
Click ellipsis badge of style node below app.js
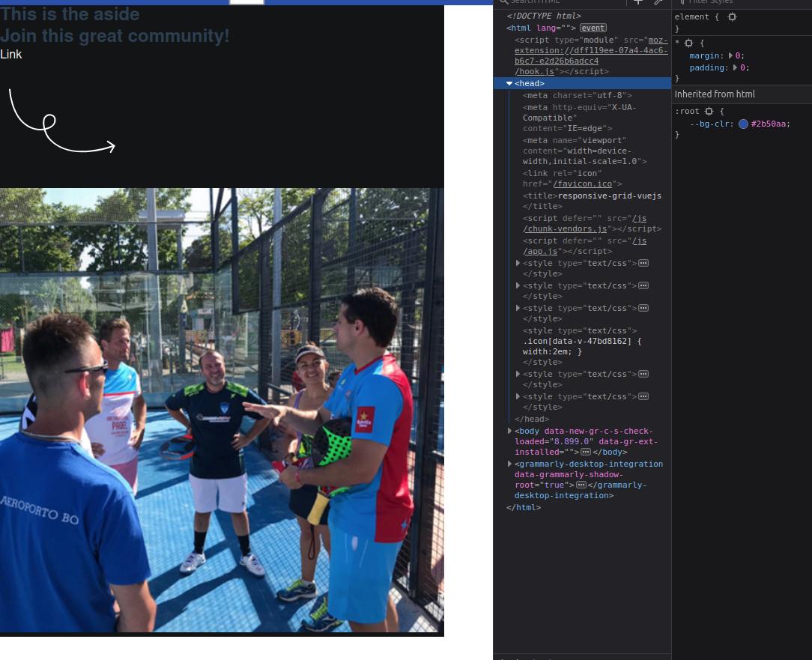[x=643, y=263]
